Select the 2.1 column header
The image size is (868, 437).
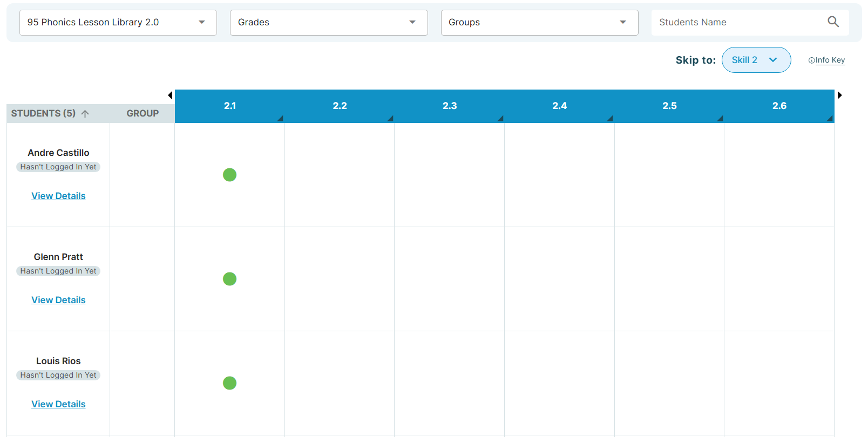pos(230,106)
